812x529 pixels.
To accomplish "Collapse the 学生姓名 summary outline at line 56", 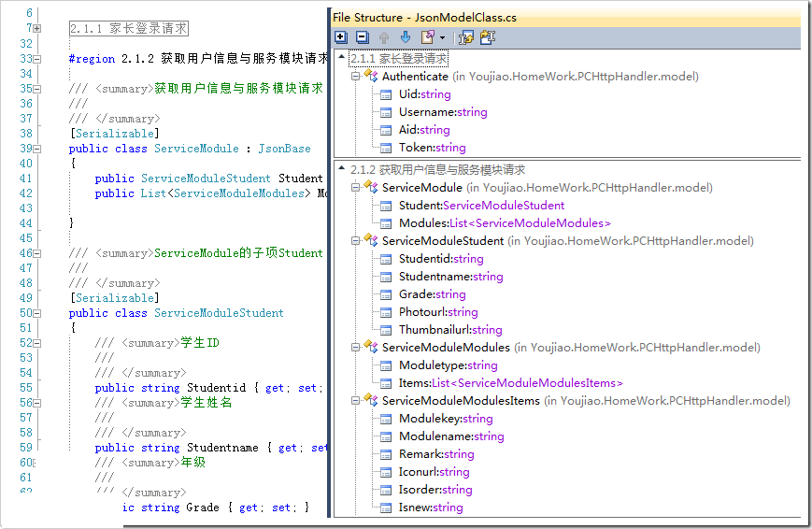I will (x=37, y=403).
